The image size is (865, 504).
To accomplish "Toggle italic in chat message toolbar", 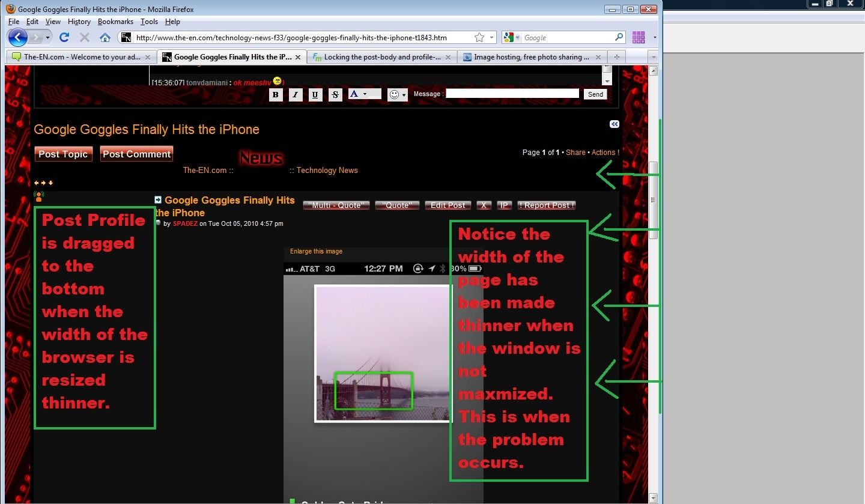I will pos(295,94).
